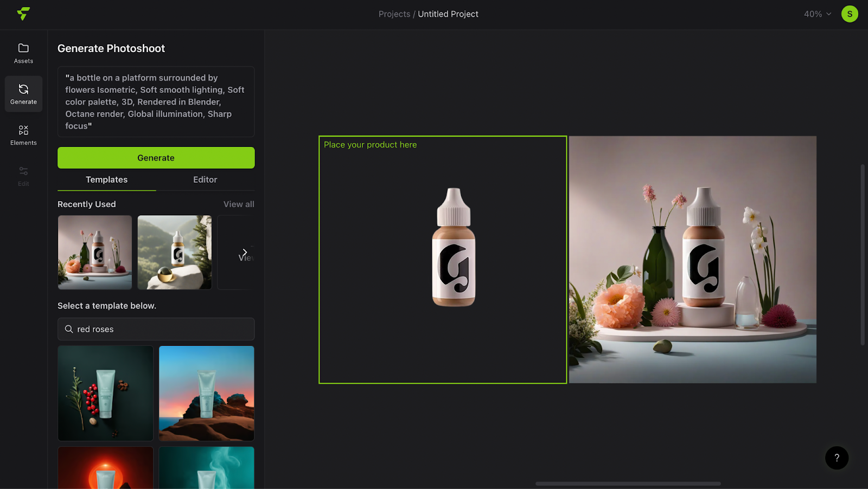Click the Place your product here label
This screenshot has height=489, width=868.
tap(371, 145)
